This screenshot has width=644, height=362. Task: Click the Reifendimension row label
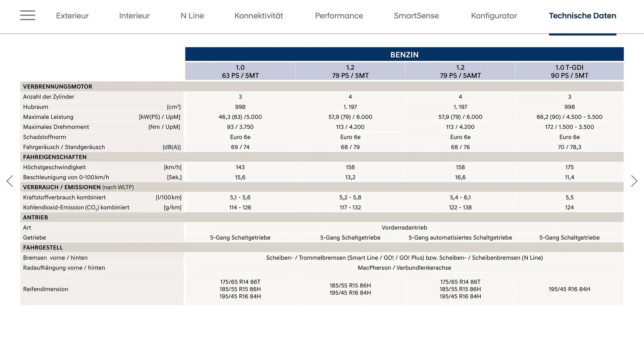coord(45,289)
